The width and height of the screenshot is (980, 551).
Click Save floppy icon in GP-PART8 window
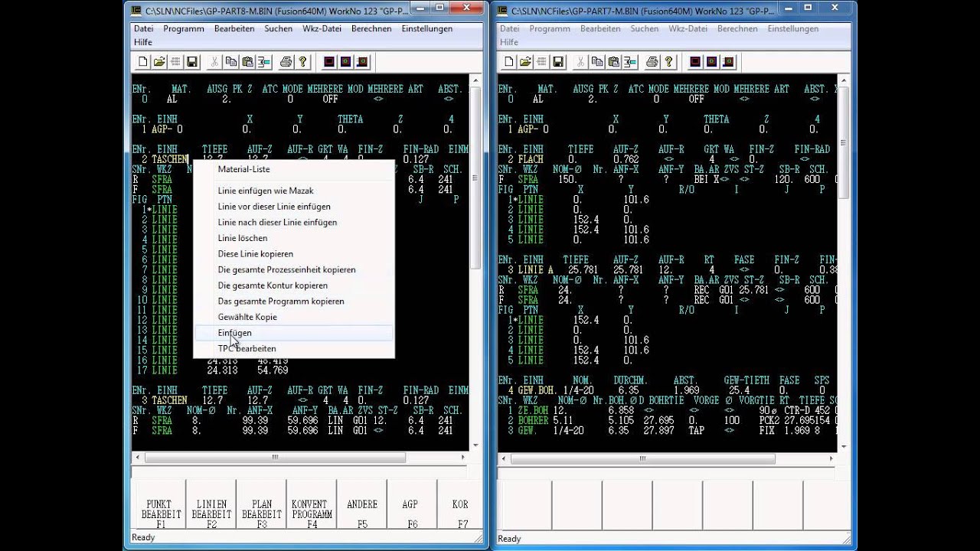coord(192,62)
